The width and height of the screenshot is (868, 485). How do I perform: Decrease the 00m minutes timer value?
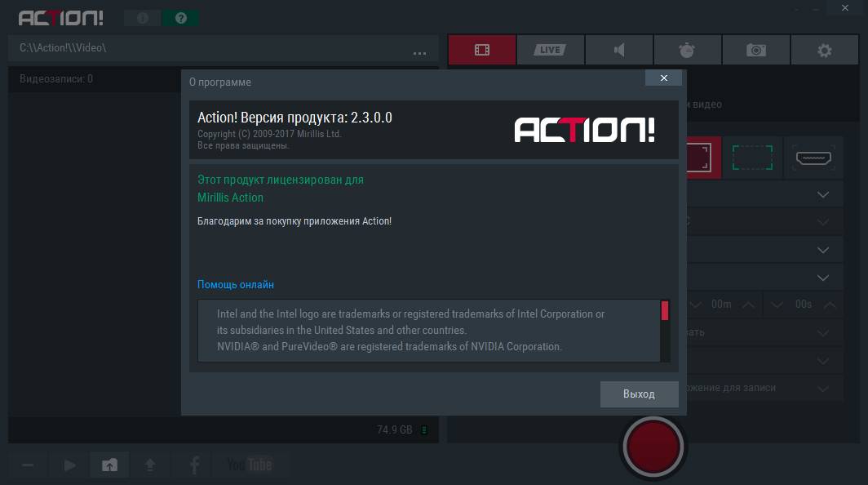point(696,305)
